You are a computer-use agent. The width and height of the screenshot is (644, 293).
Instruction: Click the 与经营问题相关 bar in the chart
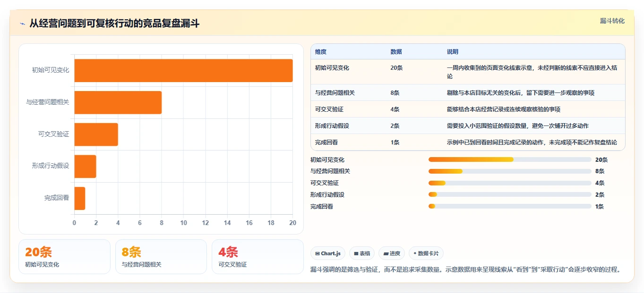coord(118,102)
